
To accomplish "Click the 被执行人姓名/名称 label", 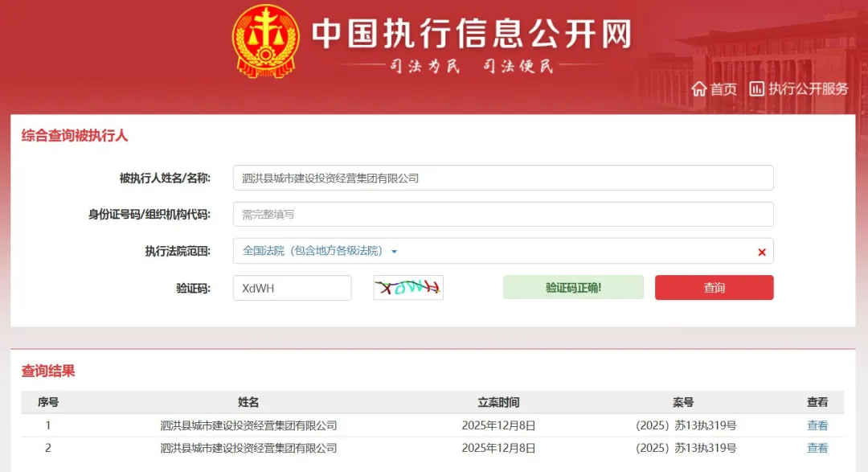I will point(165,179).
